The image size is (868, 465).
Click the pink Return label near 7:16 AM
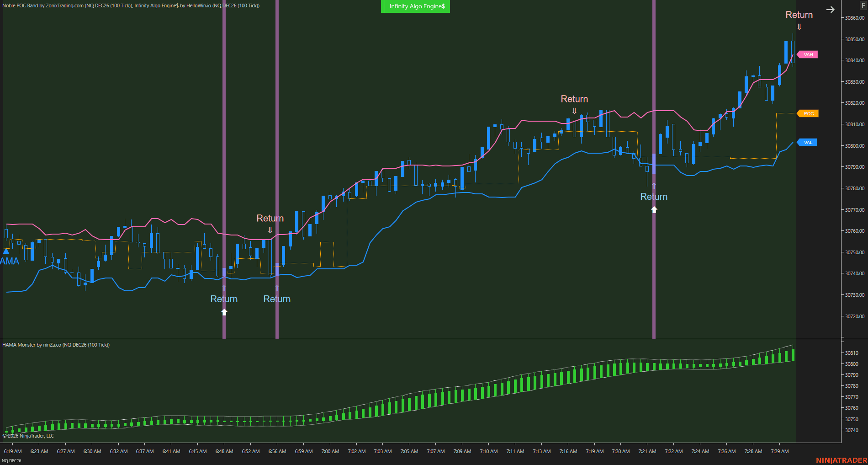[x=574, y=99]
